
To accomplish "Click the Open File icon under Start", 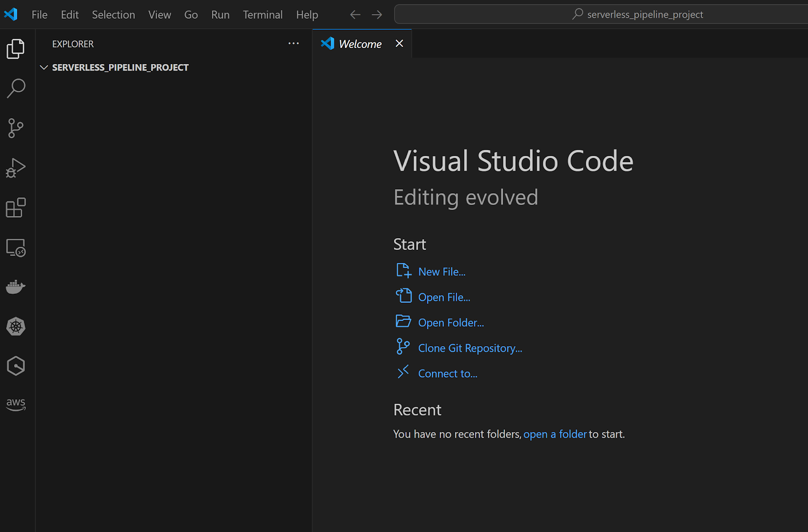I will click(403, 296).
